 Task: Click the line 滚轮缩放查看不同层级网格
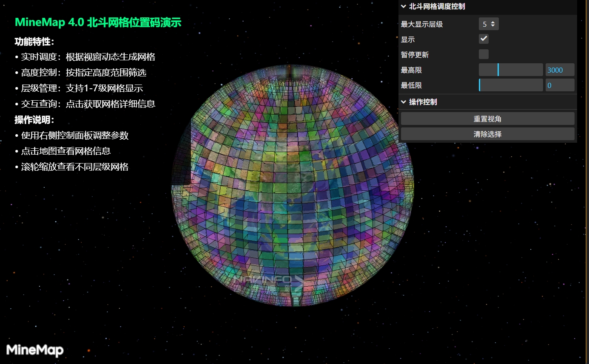(72, 167)
